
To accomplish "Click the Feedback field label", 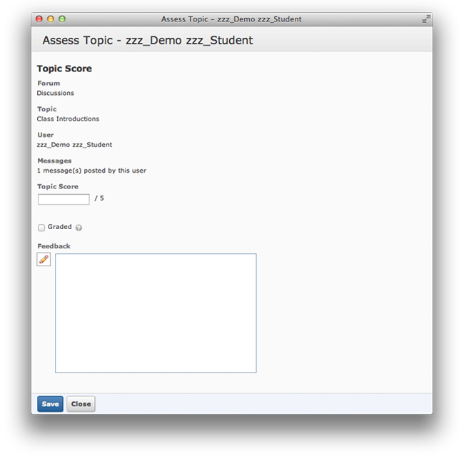I will click(x=54, y=246).
